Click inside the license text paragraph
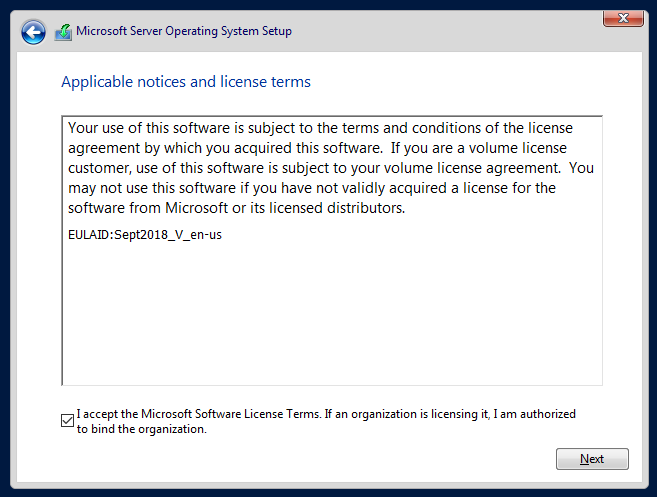 pos(331,168)
